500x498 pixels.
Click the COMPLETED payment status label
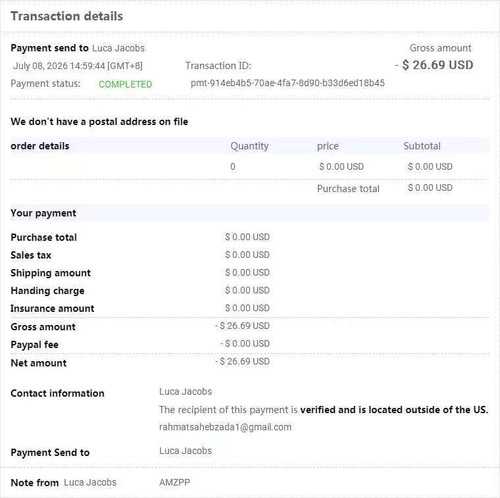point(125,84)
